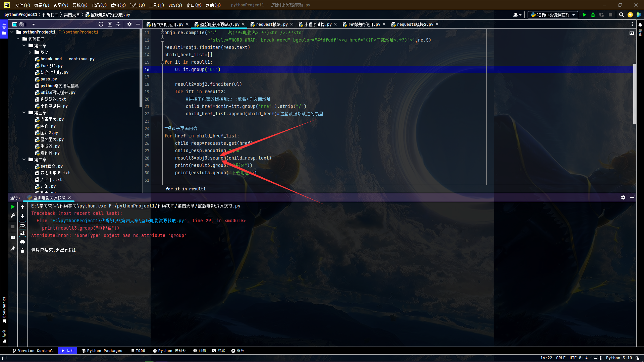Open the Python 控制台 tool window
644x362 pixels.
pos(169,351)
